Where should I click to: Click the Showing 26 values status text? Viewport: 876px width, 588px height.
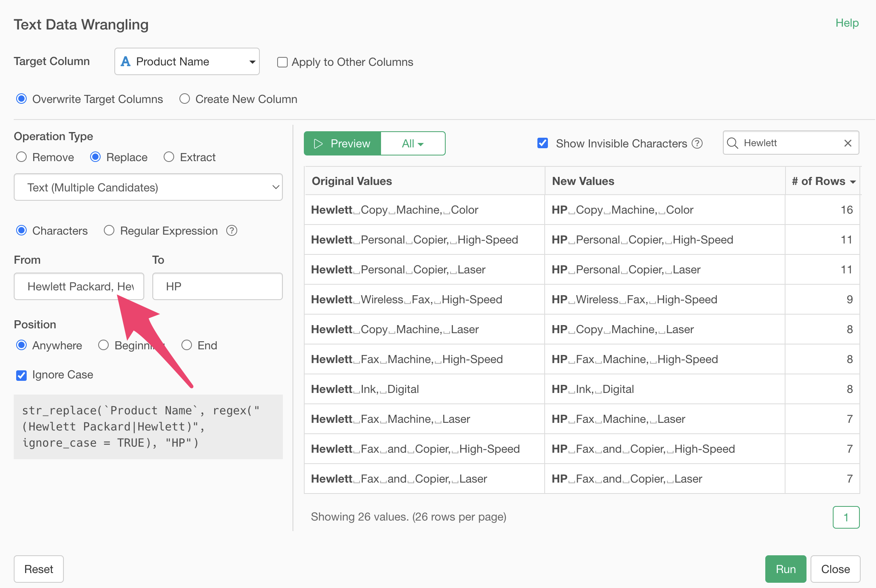pyautogui.click(x=409, y=517)
